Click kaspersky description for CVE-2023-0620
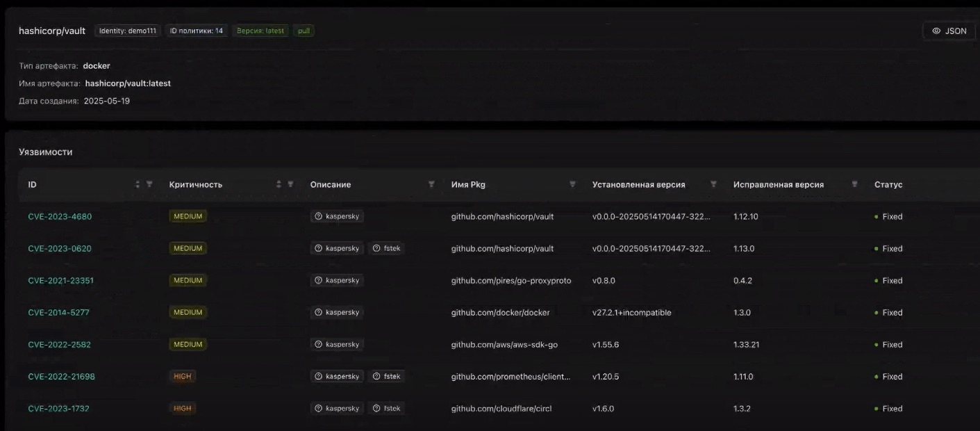 [337, 248]
